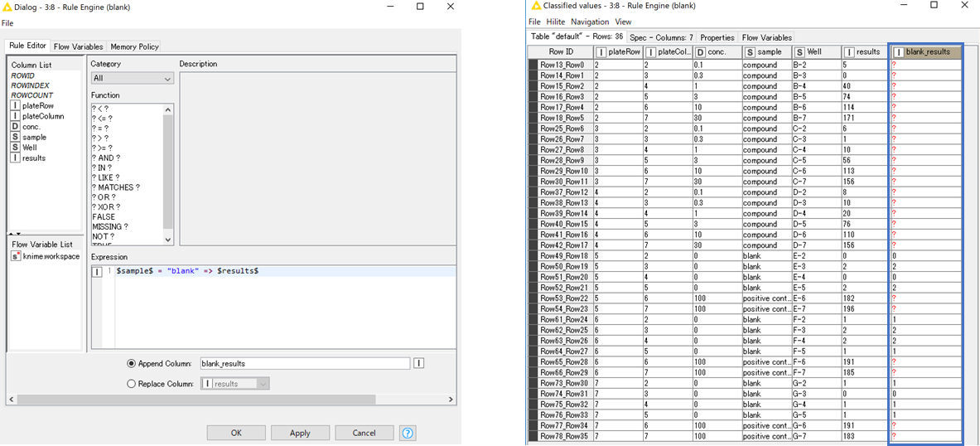This screenshot has height=446, width=980.
Task: Select the '? MATCHES ?' function
Action: point(116,187)
